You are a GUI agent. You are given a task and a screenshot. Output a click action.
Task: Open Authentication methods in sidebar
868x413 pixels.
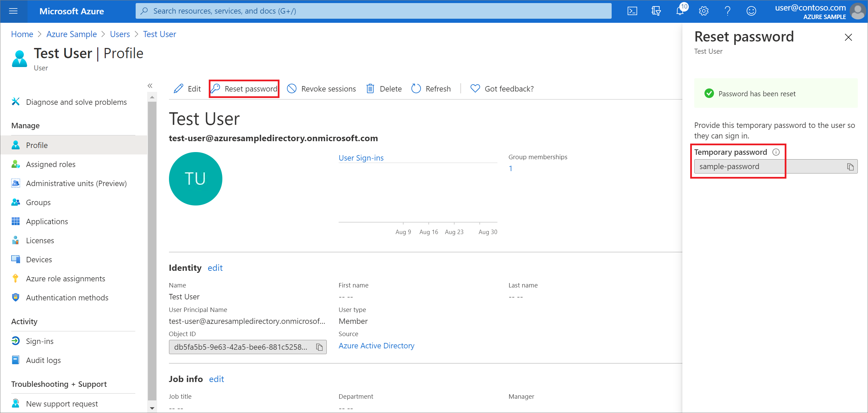(67, 297)
